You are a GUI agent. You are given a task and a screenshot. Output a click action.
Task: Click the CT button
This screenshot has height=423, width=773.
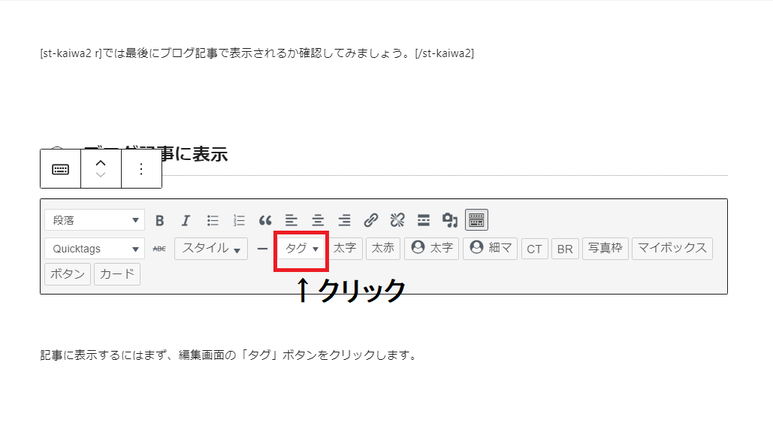[x=534, y=248]
